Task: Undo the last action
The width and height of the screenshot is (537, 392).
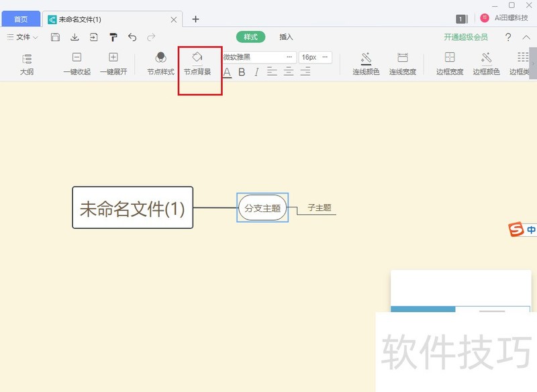Action: [x=132, y=37]
